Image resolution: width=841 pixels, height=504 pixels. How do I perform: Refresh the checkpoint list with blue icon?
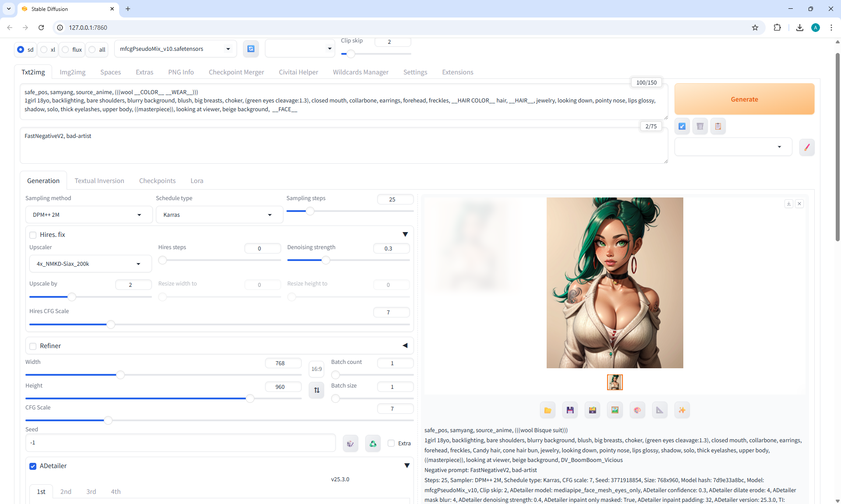point(251,49)
